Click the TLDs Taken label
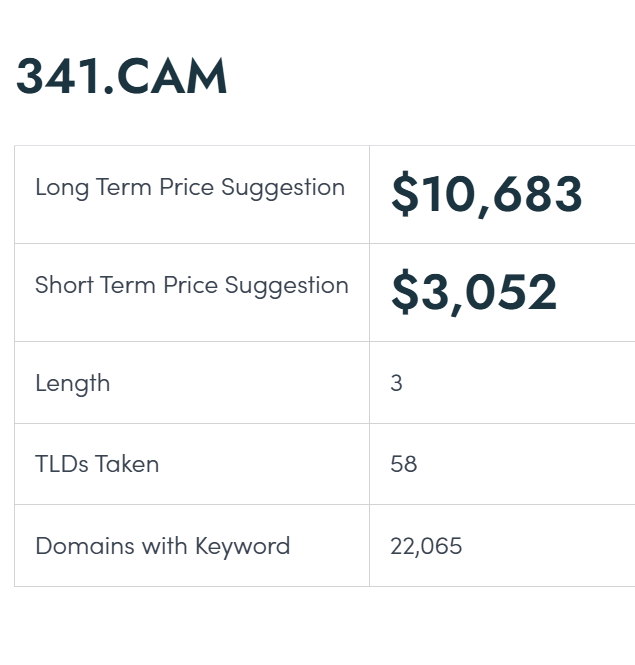 pyautogui.click(x=97, y=464)
